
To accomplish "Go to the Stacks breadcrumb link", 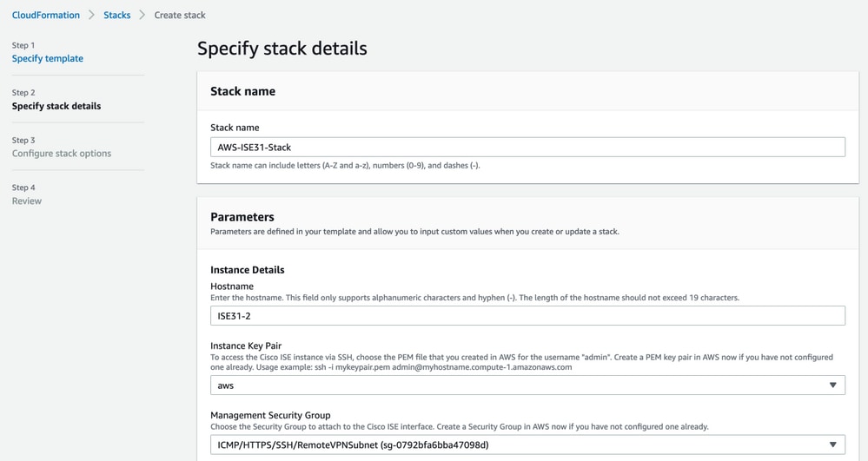I will pos(116,15).
